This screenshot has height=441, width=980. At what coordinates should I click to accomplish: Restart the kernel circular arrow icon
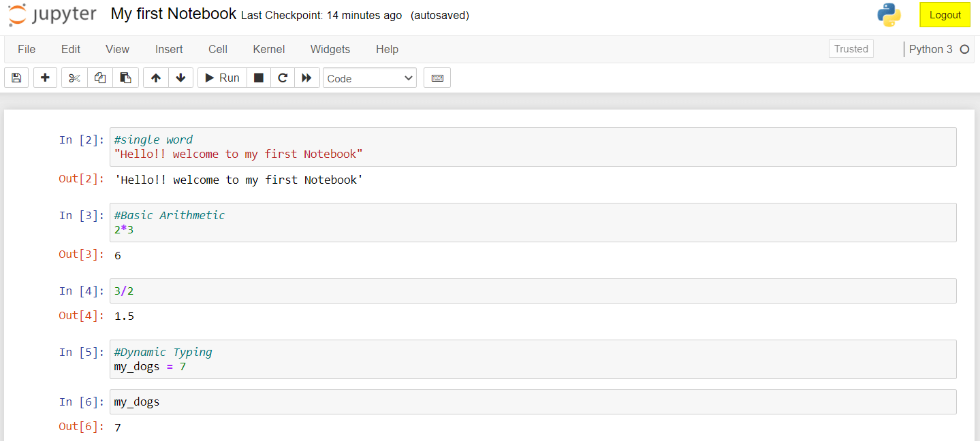(x=283, y=78)
